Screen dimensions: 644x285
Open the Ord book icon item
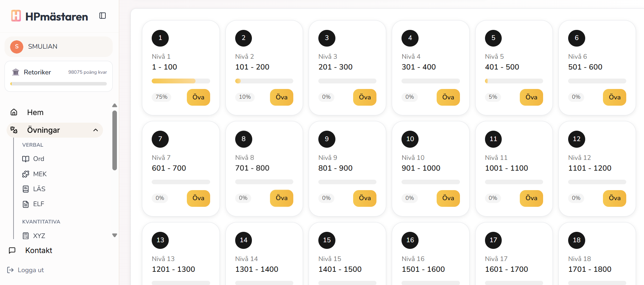click(26, 159)
